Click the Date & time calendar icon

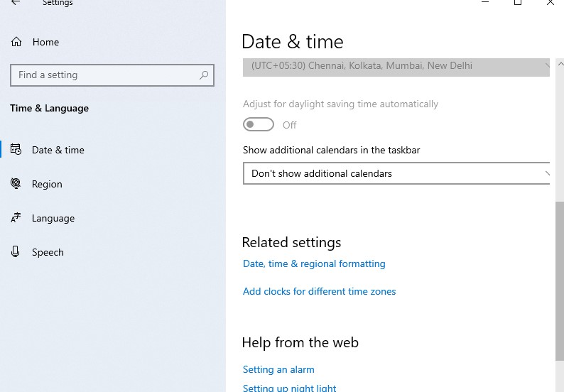click(x=16, y=149)
